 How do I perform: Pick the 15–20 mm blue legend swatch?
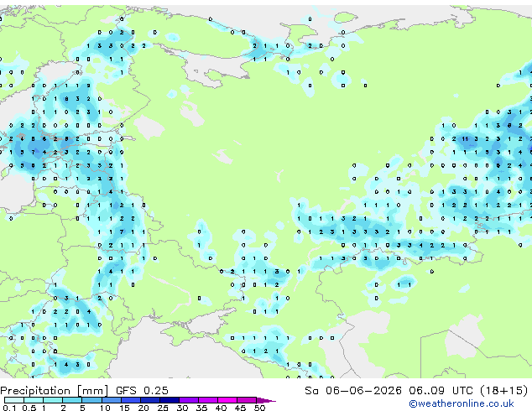tap(131, 400)
